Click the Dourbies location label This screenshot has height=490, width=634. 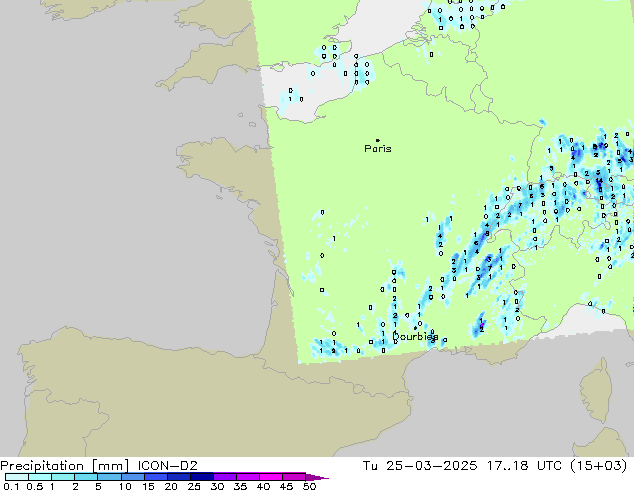pos(416,336)
